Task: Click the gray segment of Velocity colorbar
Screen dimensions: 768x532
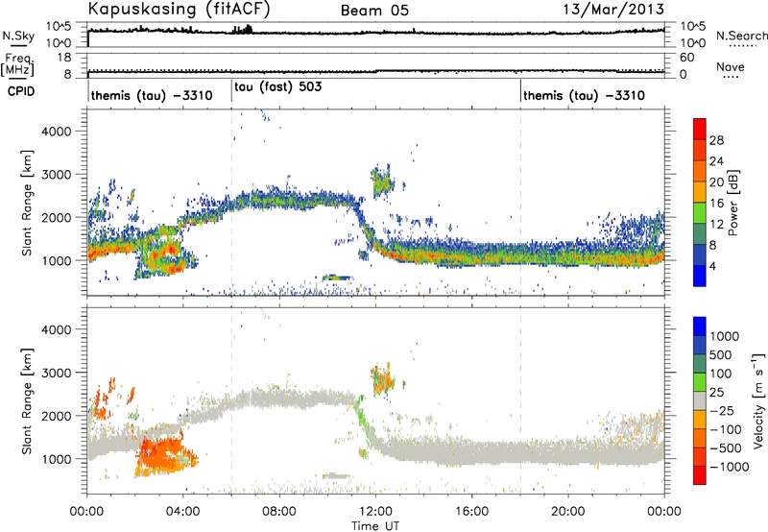Action: point(700,400)
